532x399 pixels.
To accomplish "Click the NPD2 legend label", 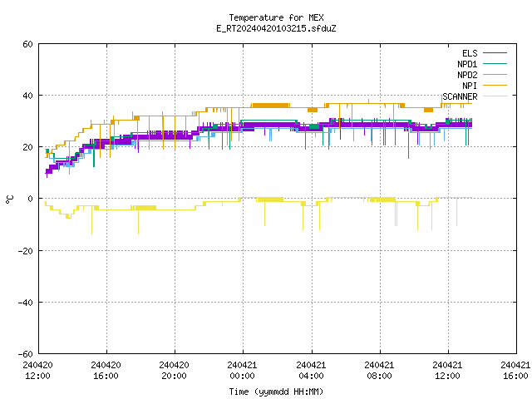I will pyautogui.click(x=467, y=75).
